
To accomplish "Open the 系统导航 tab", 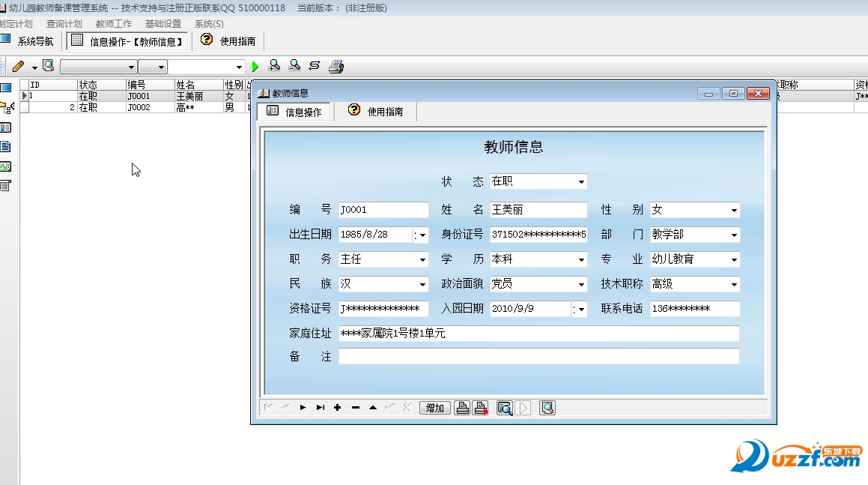I will (x=28, y=41).
